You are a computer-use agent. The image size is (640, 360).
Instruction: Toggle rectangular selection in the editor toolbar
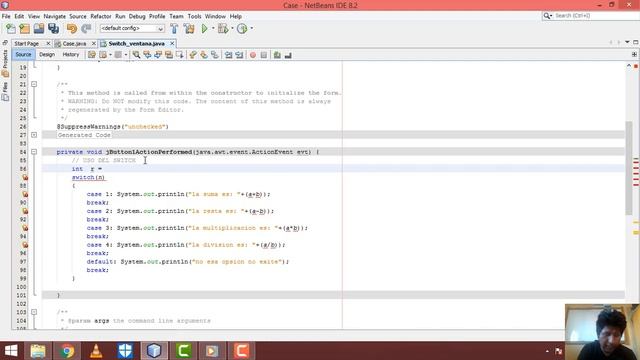pyautogui.click(x=179, y=55)
